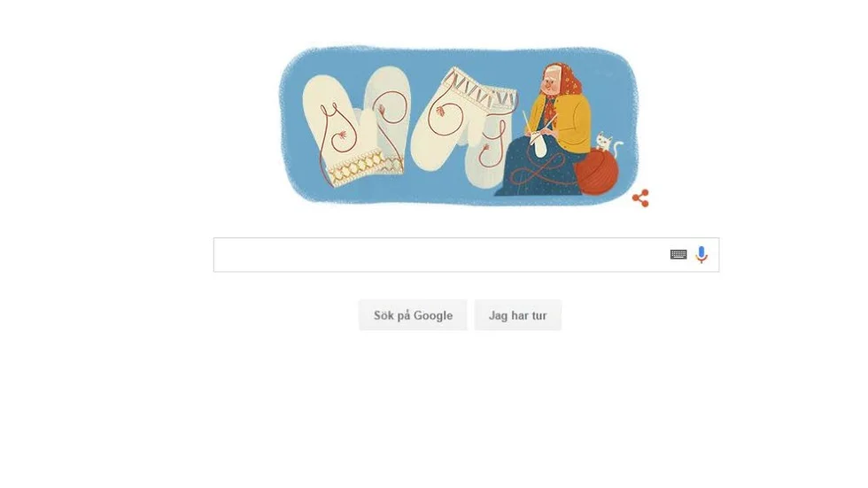Start voice search with the microphone icon
The width and height of the screenshot is (868, 488).
pos(701,254)
